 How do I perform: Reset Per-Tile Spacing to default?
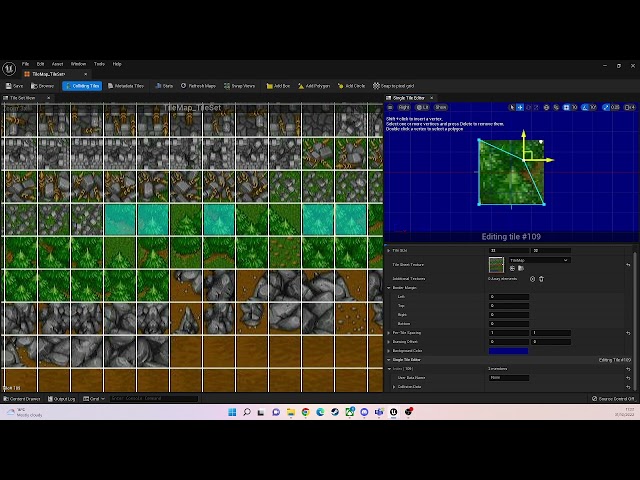point(628,333)
